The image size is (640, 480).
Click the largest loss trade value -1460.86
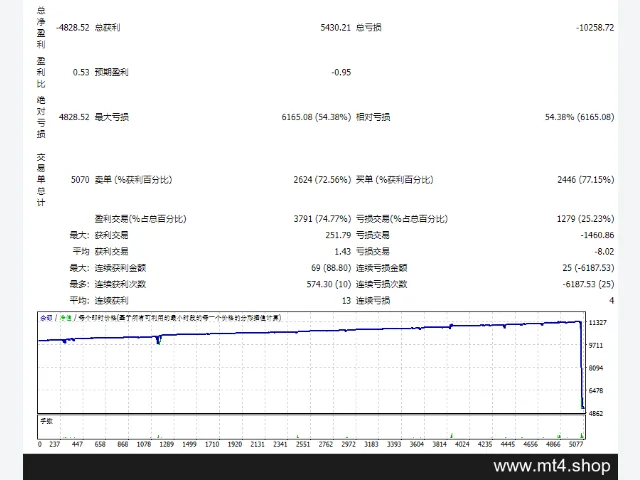click(x=597, y=235)
